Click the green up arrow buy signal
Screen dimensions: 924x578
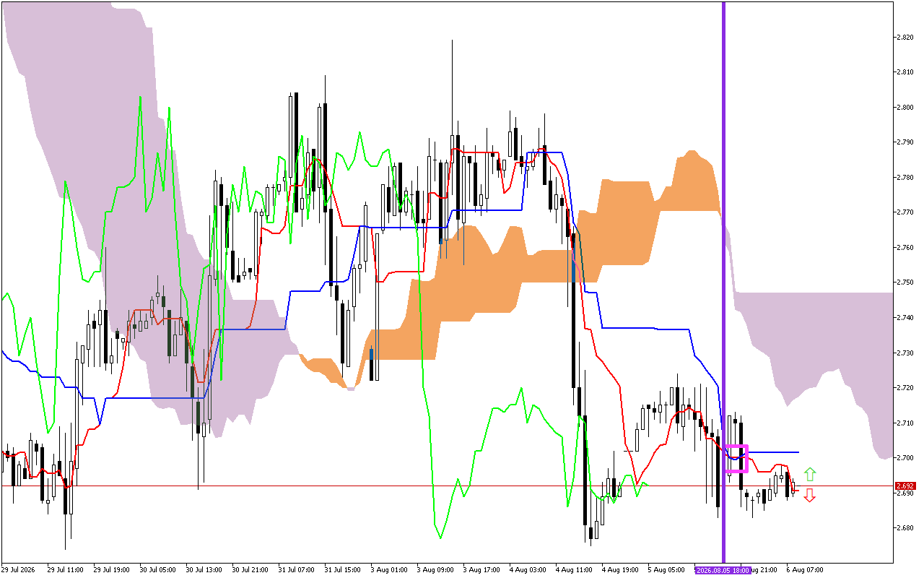point(810,474)
